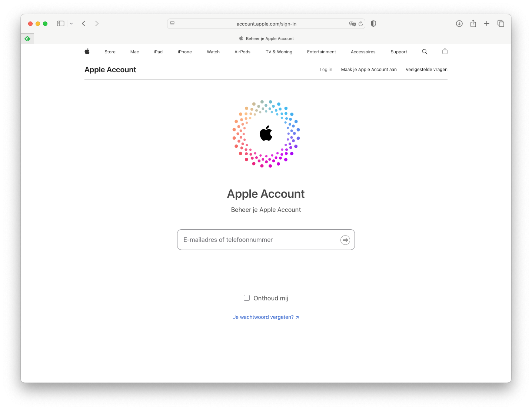Focus the E-mailadres of telefoonnummer field

[266, 240]
